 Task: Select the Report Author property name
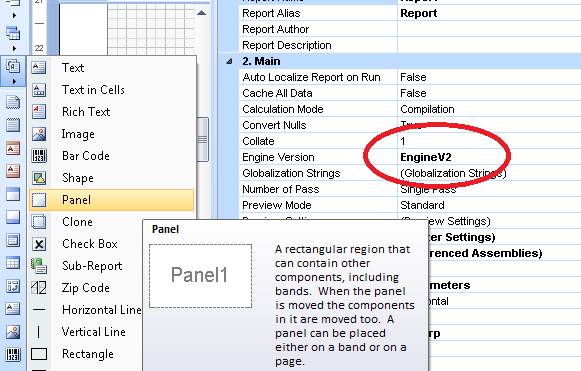coord(275,29)
